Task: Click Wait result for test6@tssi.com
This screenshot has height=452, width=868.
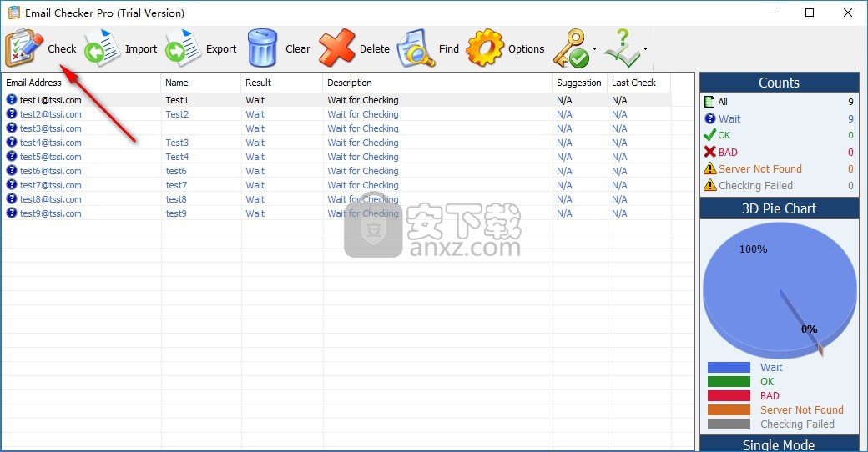Action: [255, 171]
